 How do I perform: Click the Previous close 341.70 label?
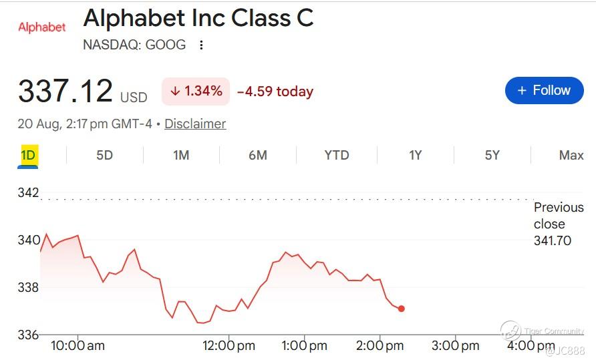point(559,224)
